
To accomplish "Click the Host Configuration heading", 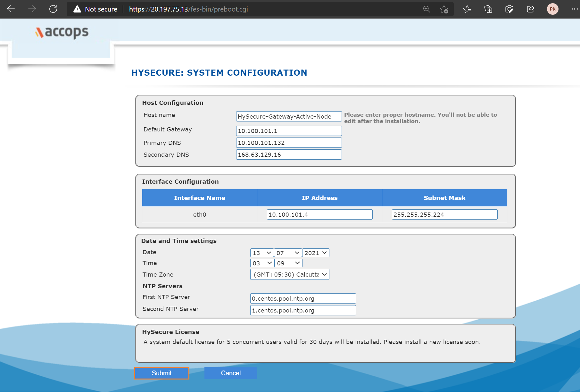I will click(x=173, y=103).
